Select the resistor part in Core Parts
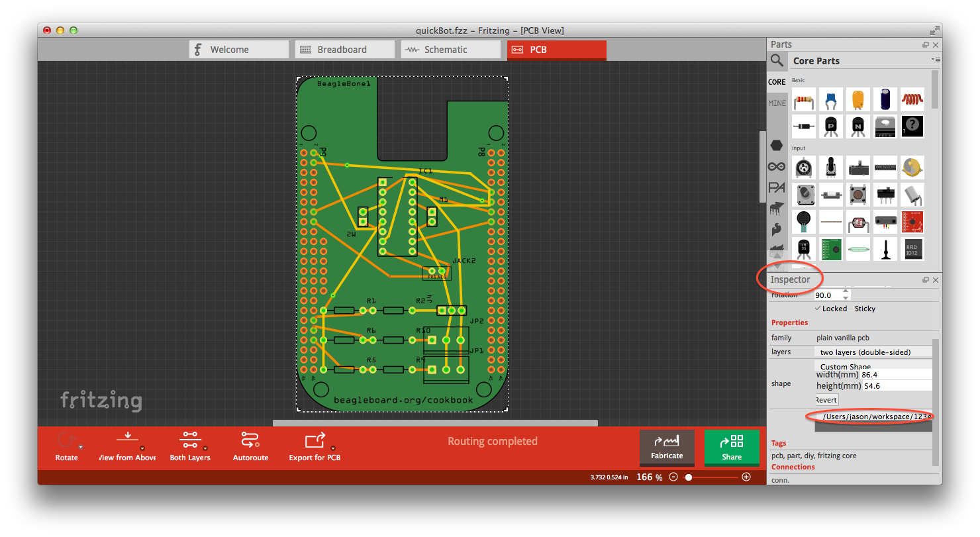980x537 pixels. [x=804, y=99]
